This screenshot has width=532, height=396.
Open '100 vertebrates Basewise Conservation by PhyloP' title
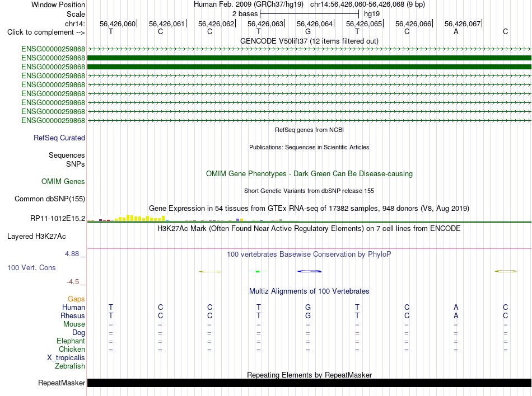pyautogui.click(x=309, y=254)
